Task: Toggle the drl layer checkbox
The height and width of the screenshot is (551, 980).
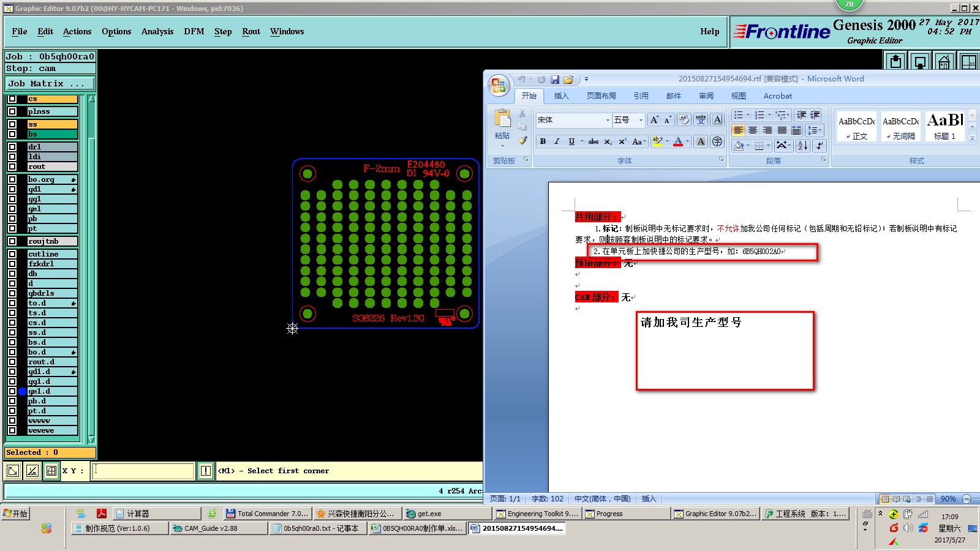Action: click(x=12, y=147)
